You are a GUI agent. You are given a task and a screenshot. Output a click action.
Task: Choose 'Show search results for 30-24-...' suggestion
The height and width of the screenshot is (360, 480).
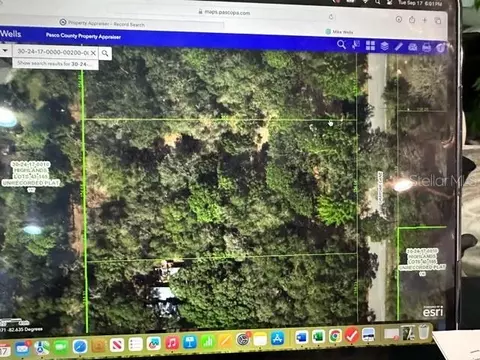[x=55, y=64]
